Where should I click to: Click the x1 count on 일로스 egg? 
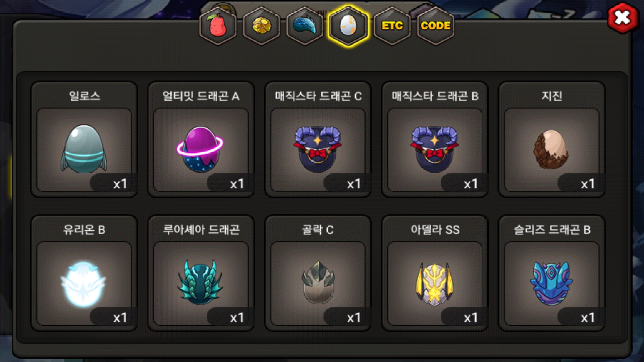tap(120, 184)
